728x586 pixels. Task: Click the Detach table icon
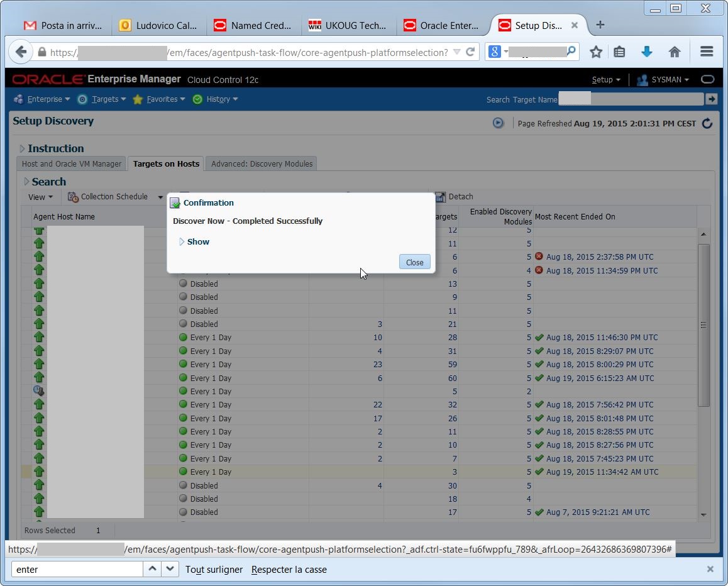440,197
